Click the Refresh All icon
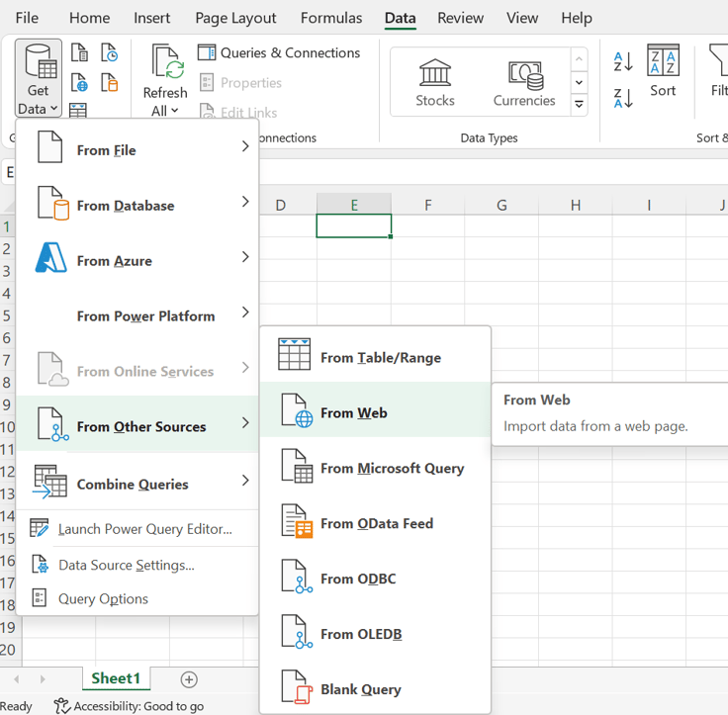The width and height of the screenshot is (728, 715). (x=166, y=63)
